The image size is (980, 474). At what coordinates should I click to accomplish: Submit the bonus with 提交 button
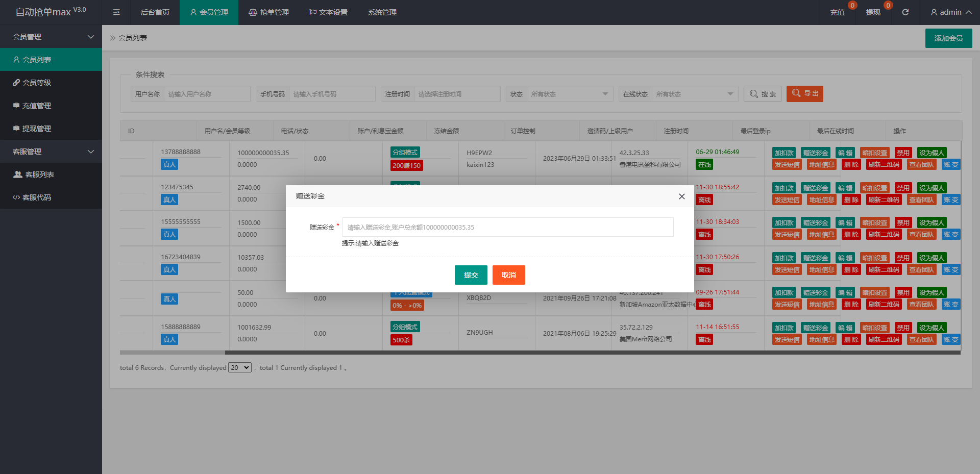[471, 275]
